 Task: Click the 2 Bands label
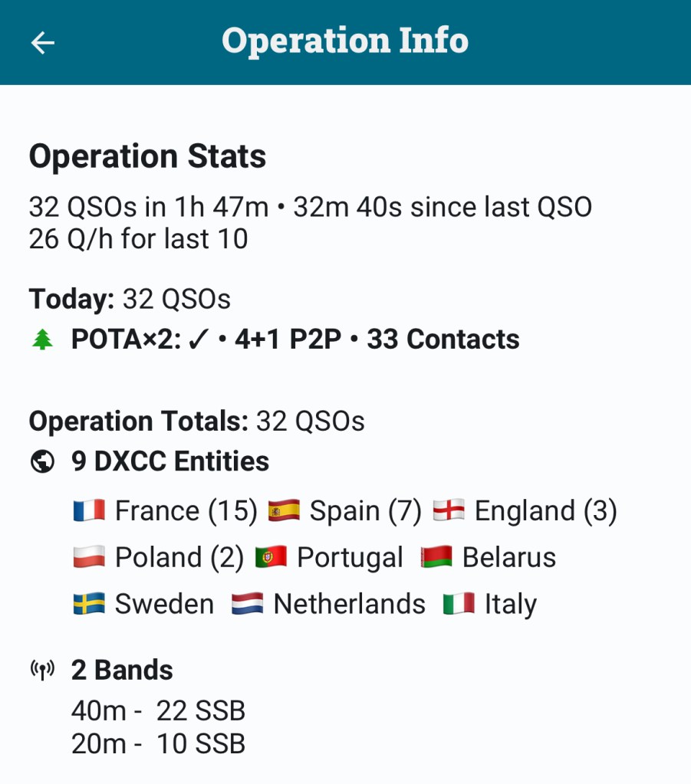click(x=122, y=671)
